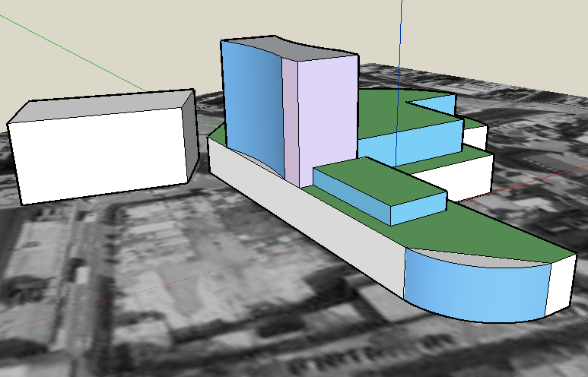Click the green axis line in the upper left
The height and width of the screenshot is (377, 588).
click(73, 53)
